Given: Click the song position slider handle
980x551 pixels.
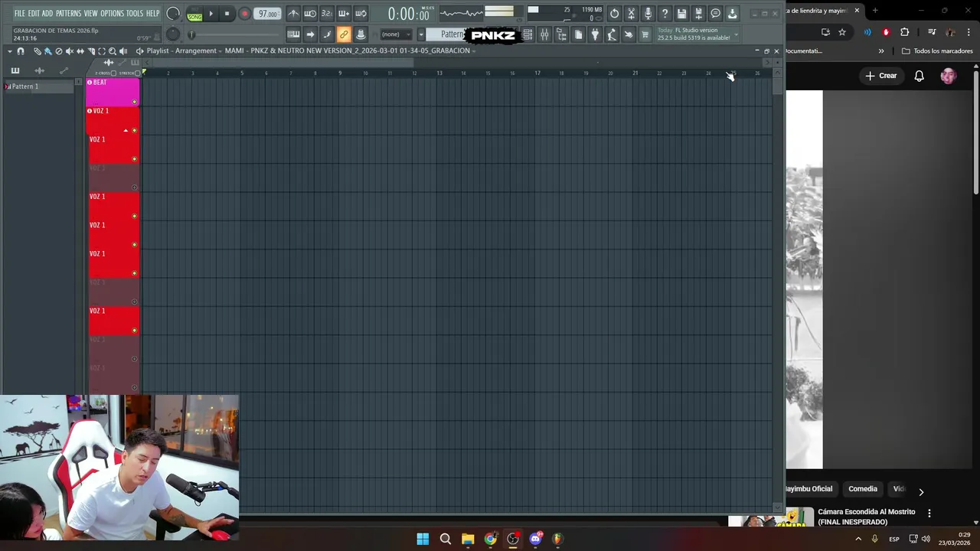Looking at the screenshot, I should click(191, 34).
